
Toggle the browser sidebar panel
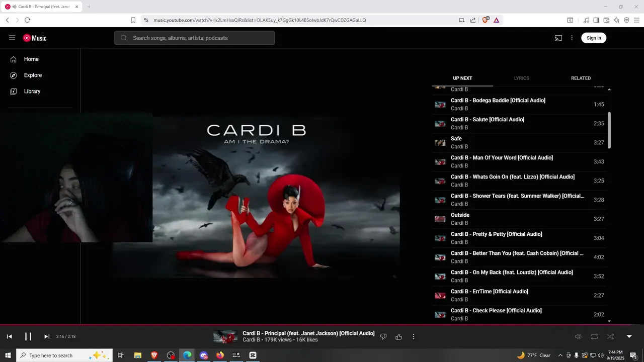596,20
